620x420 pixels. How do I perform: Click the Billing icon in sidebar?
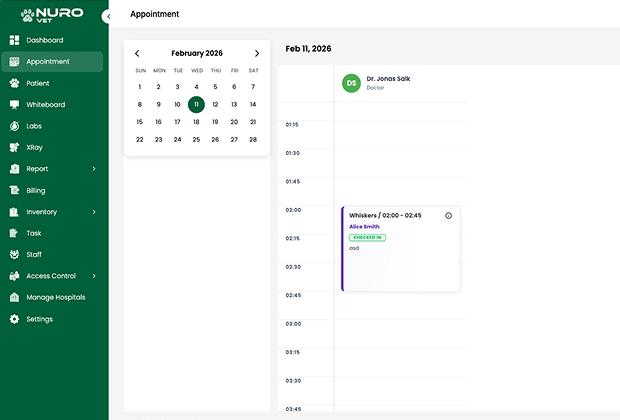14,190
